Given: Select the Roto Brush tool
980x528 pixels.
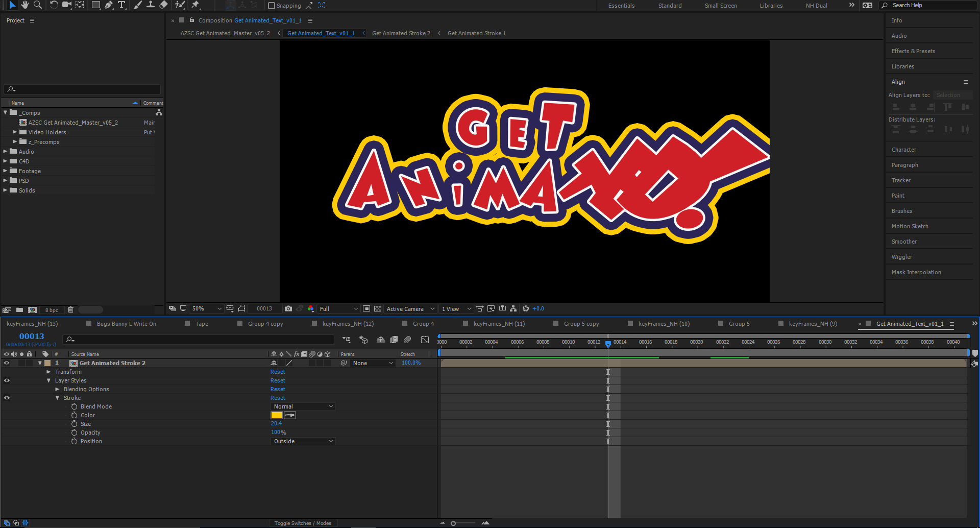Looking at the screenshot, I should click(x=180, y=5).
